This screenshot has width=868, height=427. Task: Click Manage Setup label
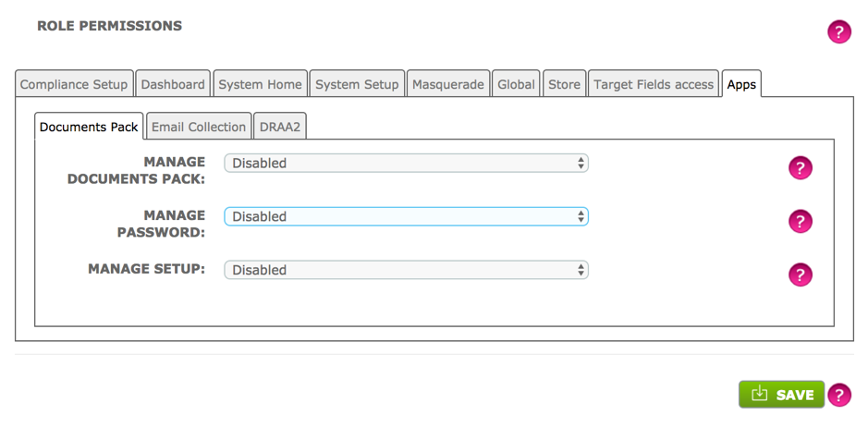147,269
